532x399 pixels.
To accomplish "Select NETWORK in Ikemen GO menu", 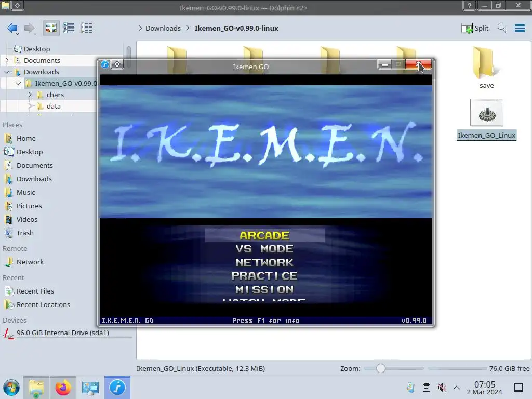I will click(x=264, y=262).
